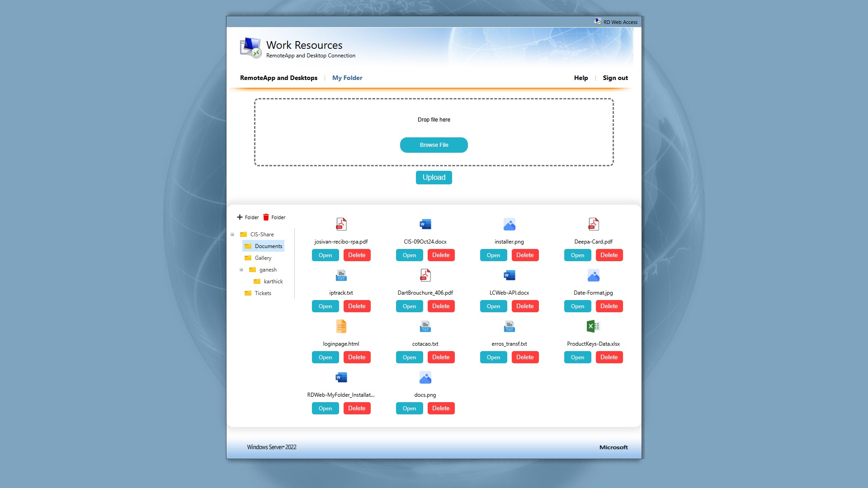
Task: Delete loginpage.html
Action: coord(357,357)
